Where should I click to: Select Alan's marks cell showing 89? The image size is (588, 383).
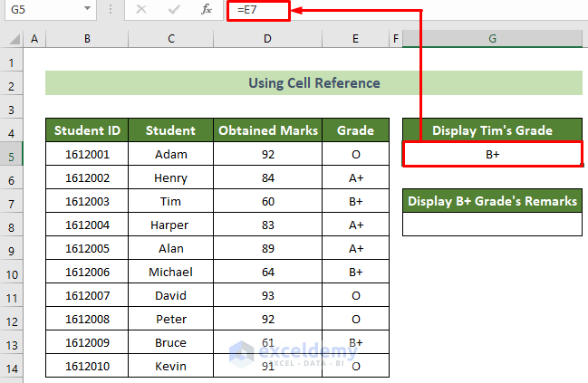(268, 248)
